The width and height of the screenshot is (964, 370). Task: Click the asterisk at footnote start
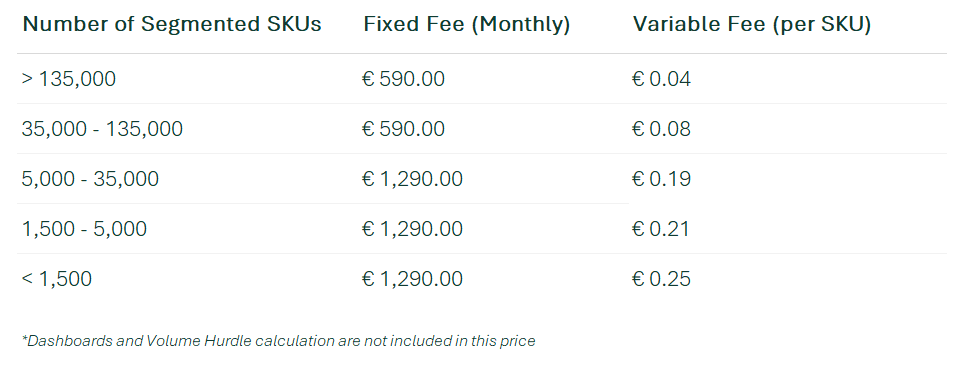(x=25, y=338)
